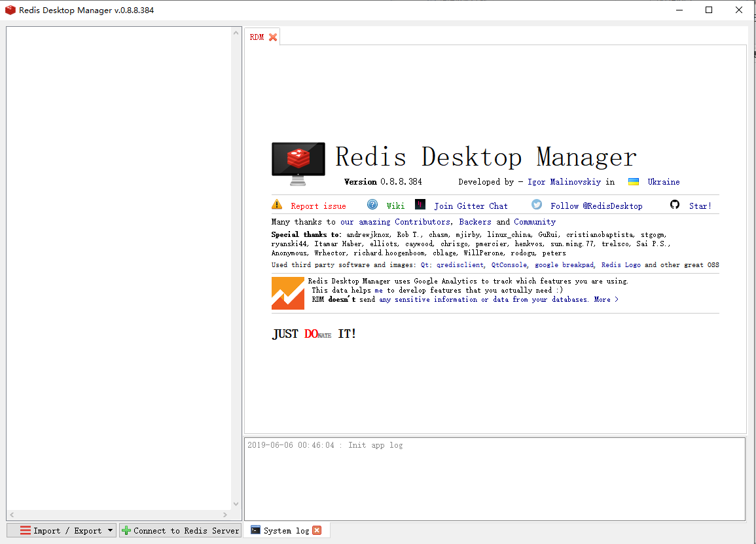Click the DOnate link in JUST DO IT
This screenshot has width=756, height=544.
point(317,334)
